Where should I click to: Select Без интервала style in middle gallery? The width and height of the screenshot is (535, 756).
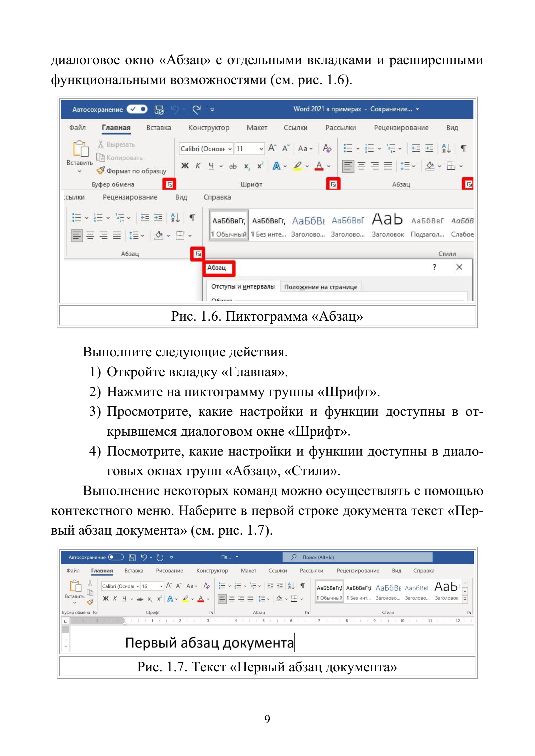[269, 225]
